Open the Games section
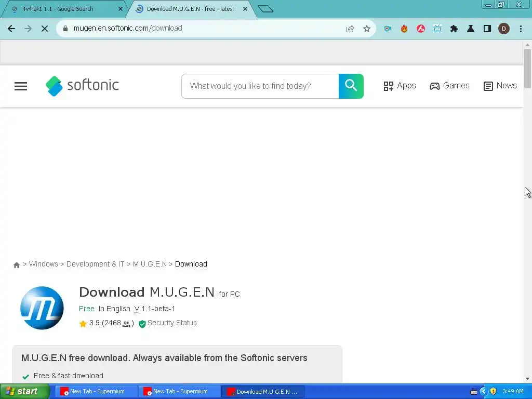 pyautogui.click(x=449, y=86)
